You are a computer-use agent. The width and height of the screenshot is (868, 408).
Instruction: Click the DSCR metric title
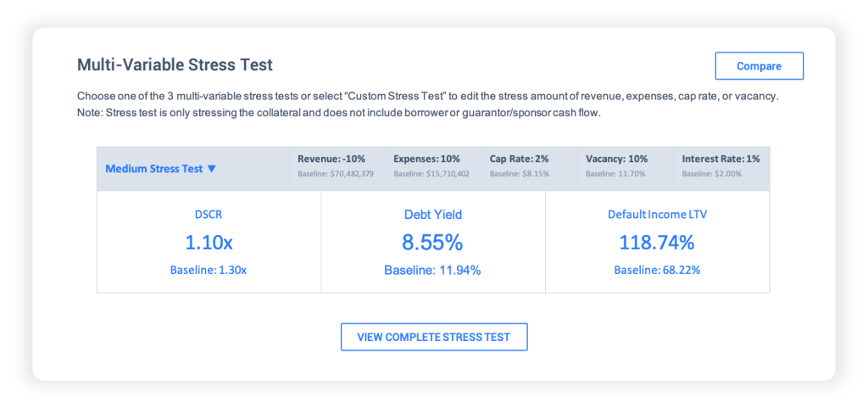(209, 215)
